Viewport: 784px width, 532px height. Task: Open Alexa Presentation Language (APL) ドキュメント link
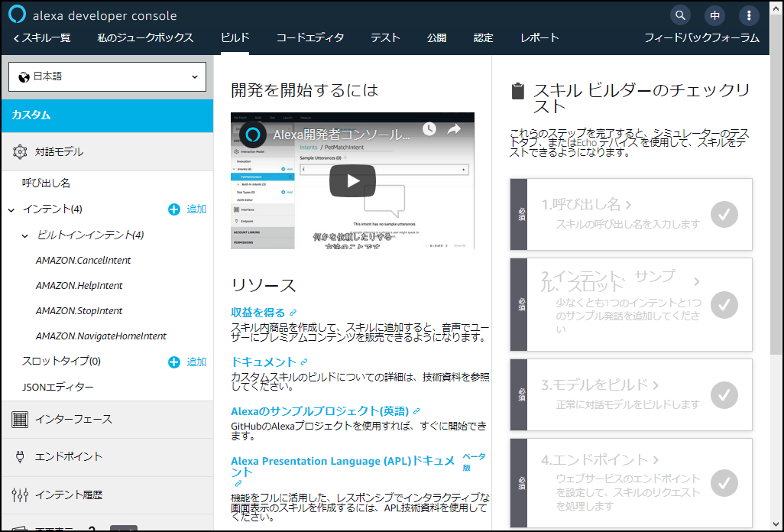pyautogui.click(x=342, y=466)
